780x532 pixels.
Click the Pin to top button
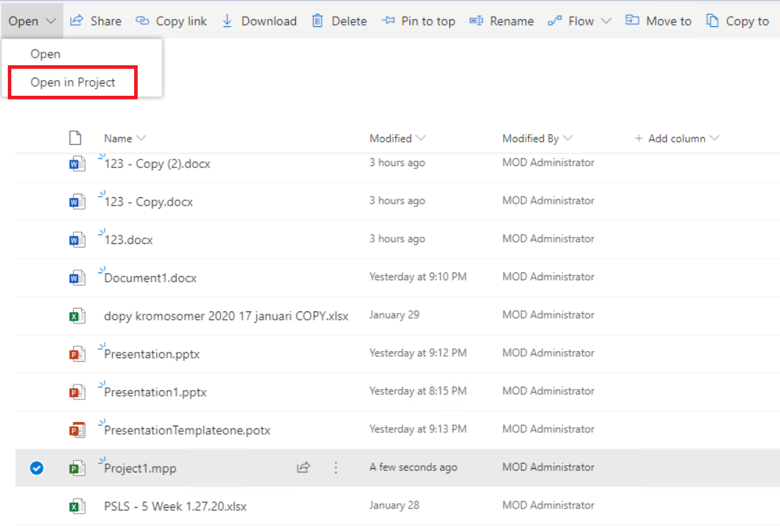point(418,21)
